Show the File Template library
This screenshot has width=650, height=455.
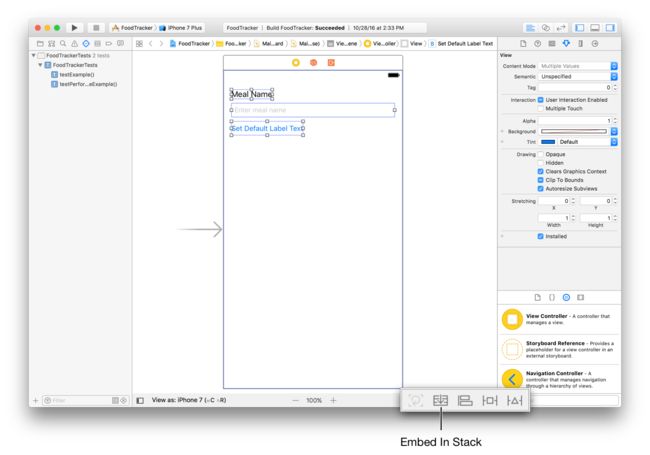pyautogui.click(x=538, y=297)
